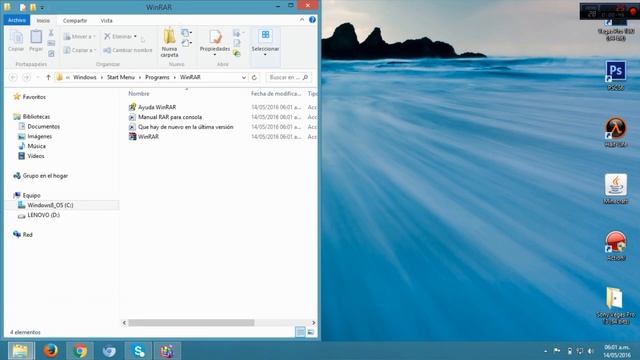640x360 pixels.
Task: Show hidden tray icons arrow
Action: click(546, 351)
